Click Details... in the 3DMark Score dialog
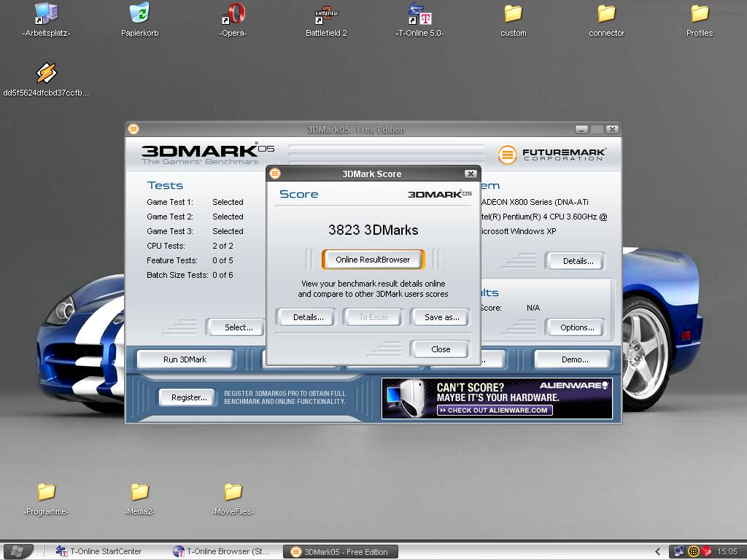The width and height of the screenshot is (747, 560). tap(305, 317)
